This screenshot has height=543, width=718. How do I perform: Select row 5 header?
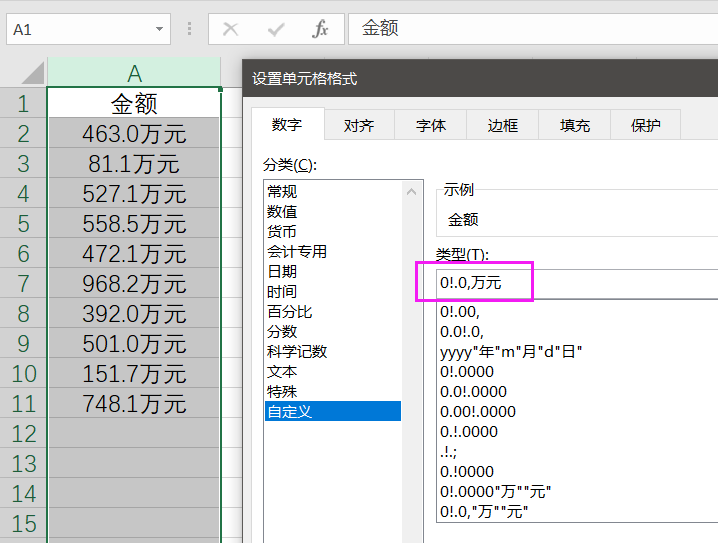[x=23, y=223]
